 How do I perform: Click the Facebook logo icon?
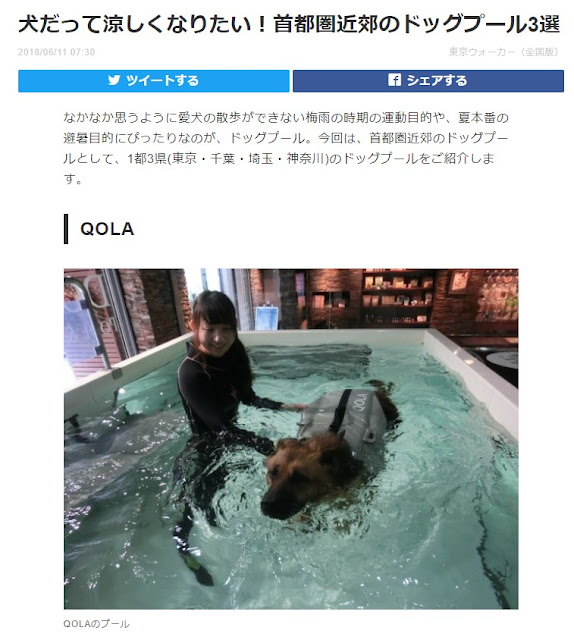click(x=394, y=80)
